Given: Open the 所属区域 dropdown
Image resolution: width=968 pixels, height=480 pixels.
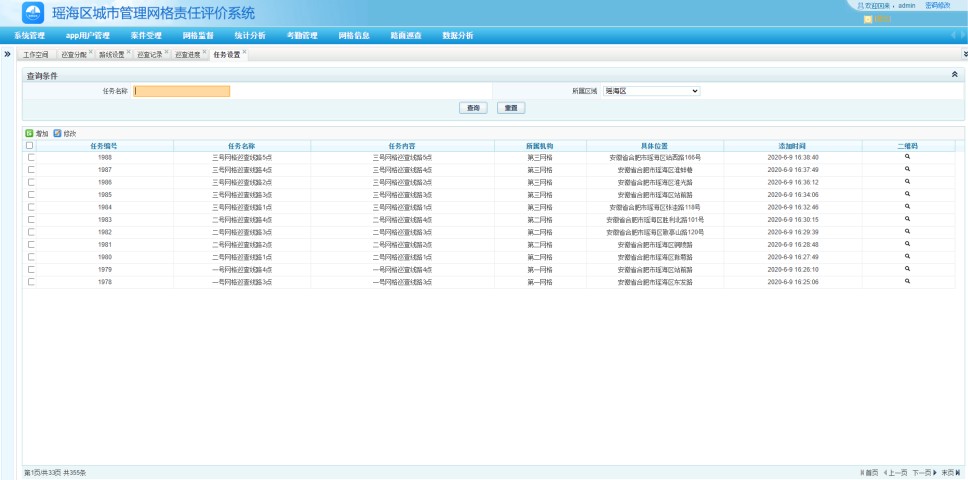Looking at the screenshot, I should 651,91.
